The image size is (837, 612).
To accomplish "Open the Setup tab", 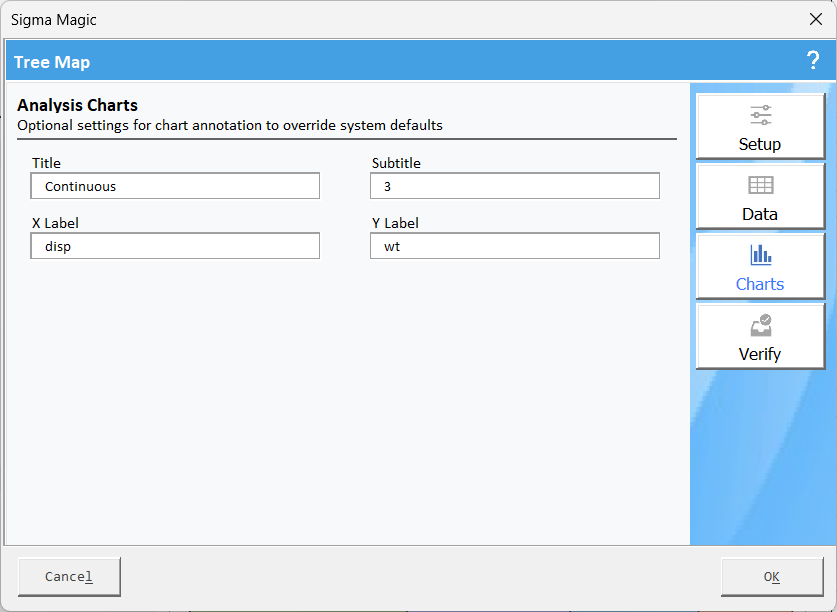I will [760, 127].
